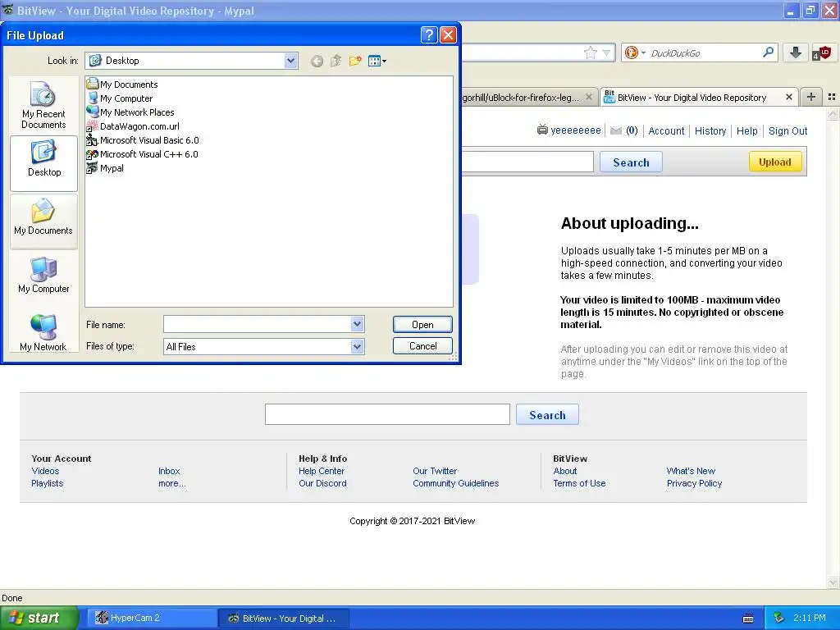
Task: Click the help question mark in File Upload
Action: 429,35
